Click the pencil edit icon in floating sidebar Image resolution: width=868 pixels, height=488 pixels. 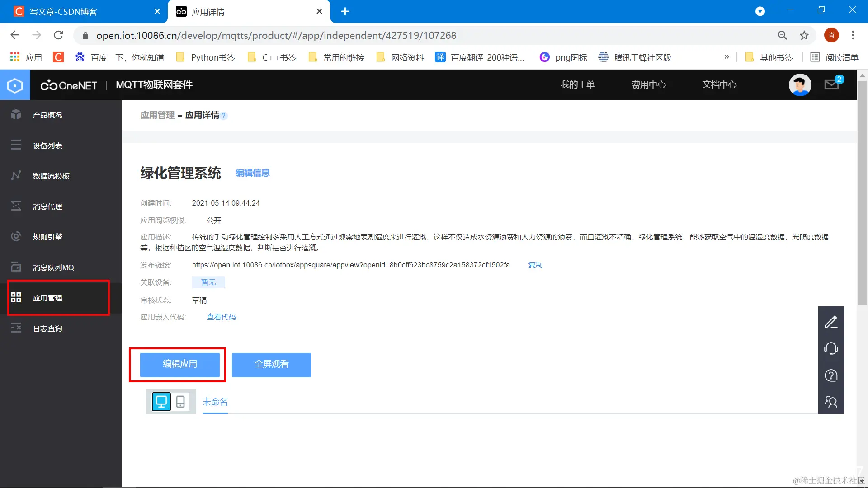click(x=831, y=322)
